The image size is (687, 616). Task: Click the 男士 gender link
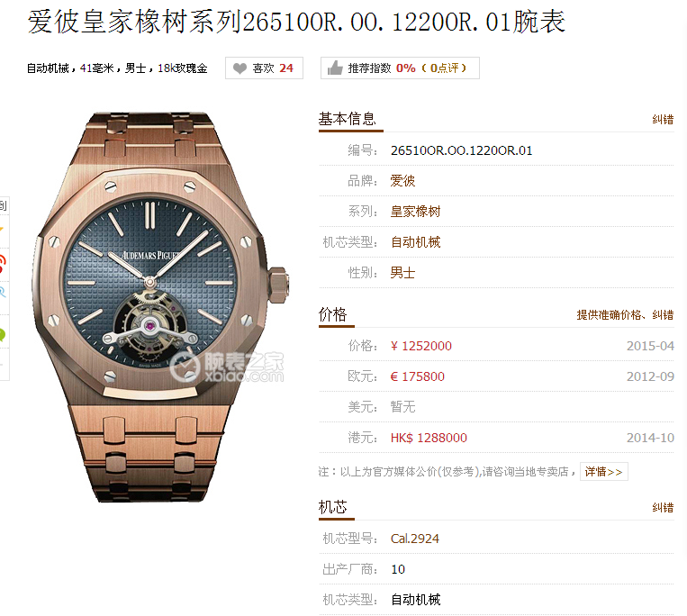tap(402, 273)
